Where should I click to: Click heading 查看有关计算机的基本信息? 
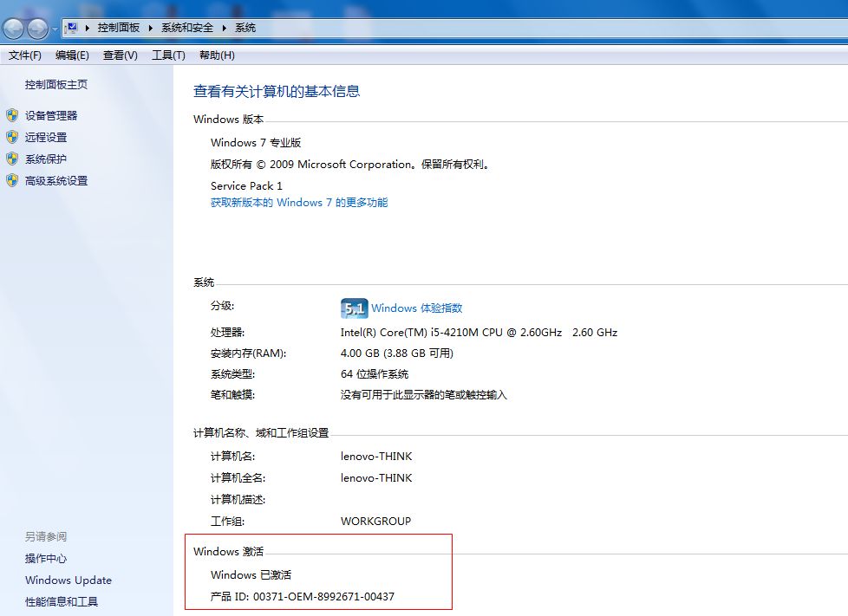[x=277, y=91]
